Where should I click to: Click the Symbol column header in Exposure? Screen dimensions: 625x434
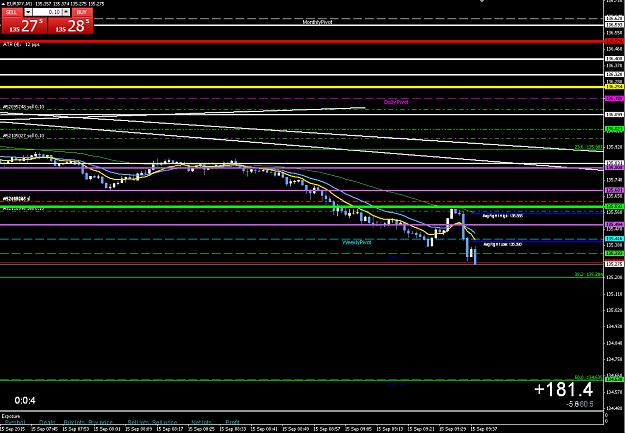tap(15, 422)
